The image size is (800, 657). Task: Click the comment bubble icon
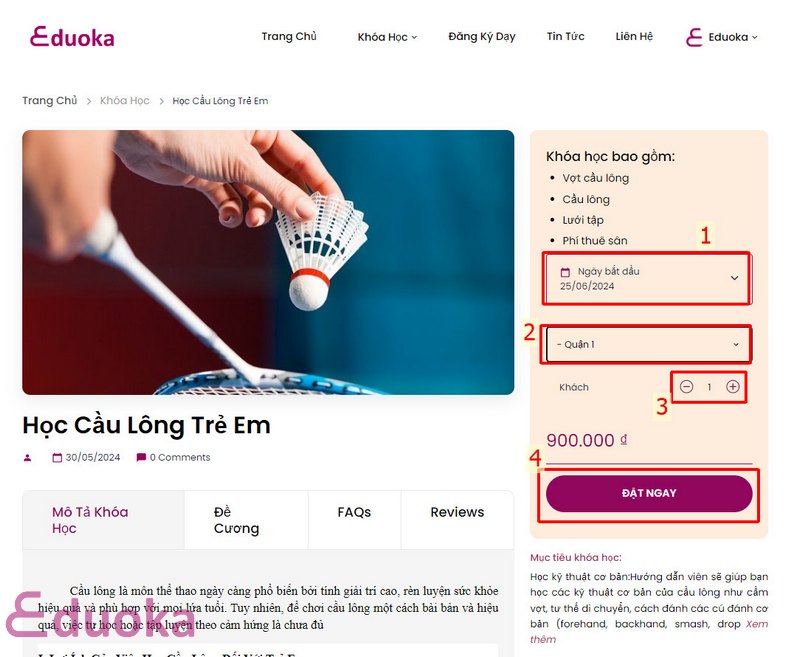pos(141,457)
